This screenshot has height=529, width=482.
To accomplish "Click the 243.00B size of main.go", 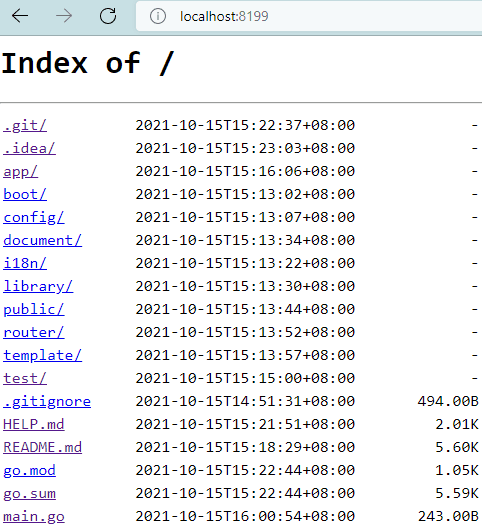I will pos(448,517).
